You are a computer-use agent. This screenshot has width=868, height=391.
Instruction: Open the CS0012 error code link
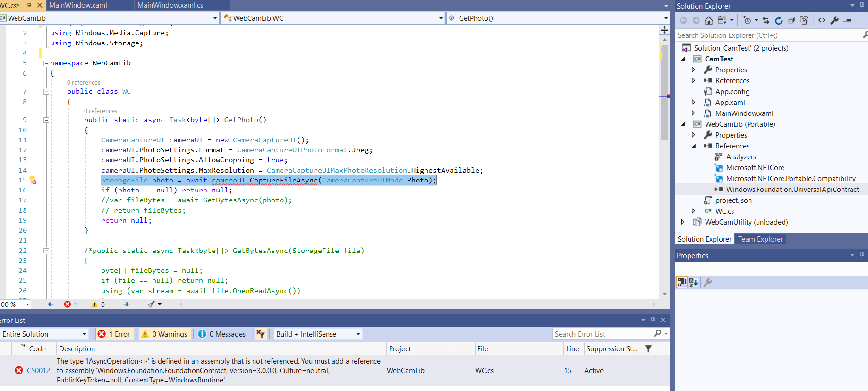38,371
